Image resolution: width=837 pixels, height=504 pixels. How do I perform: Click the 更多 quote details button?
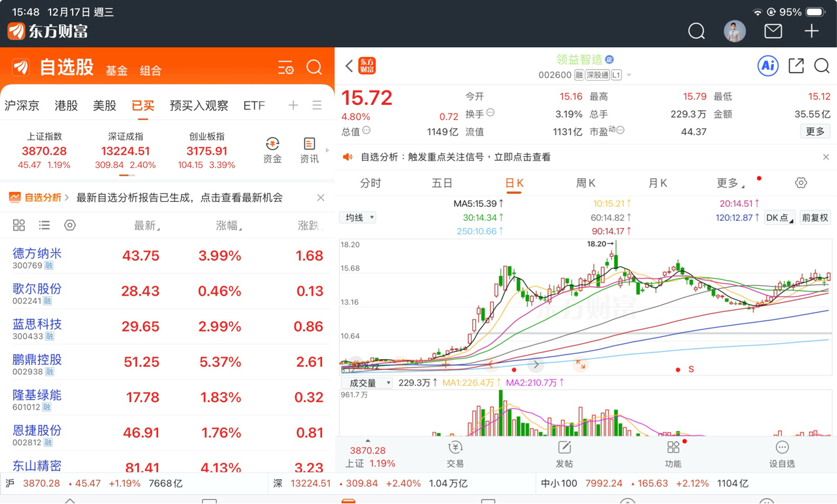coord(815,132)
